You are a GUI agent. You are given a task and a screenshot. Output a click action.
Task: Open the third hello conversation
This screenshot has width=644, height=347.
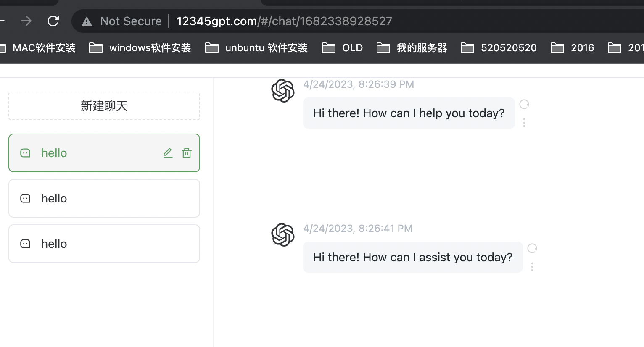coord(104,244)
